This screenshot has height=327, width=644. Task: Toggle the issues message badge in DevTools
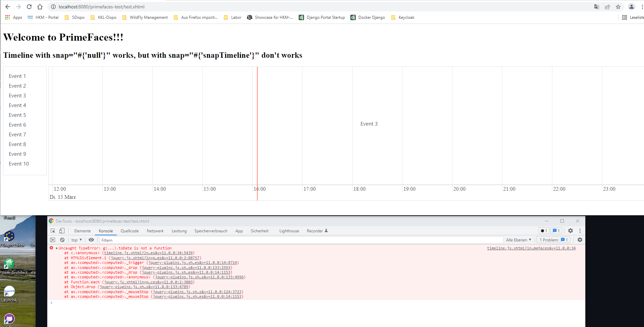coord(556,231)
